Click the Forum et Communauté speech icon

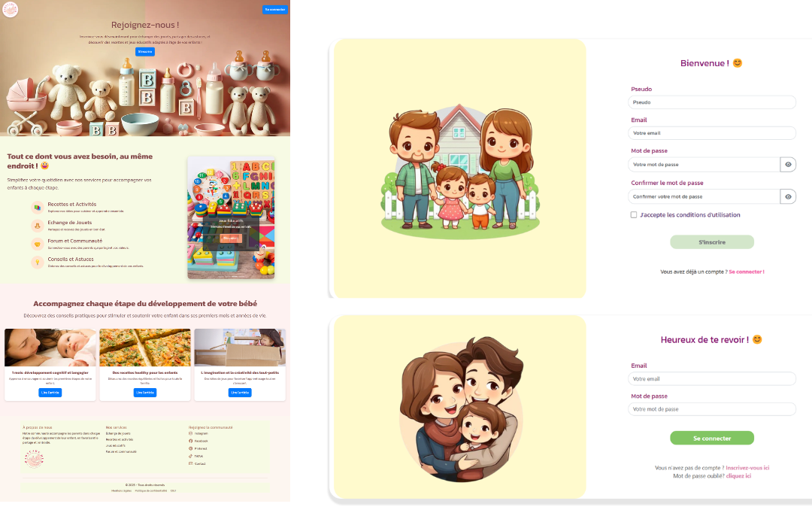[37, 244]
